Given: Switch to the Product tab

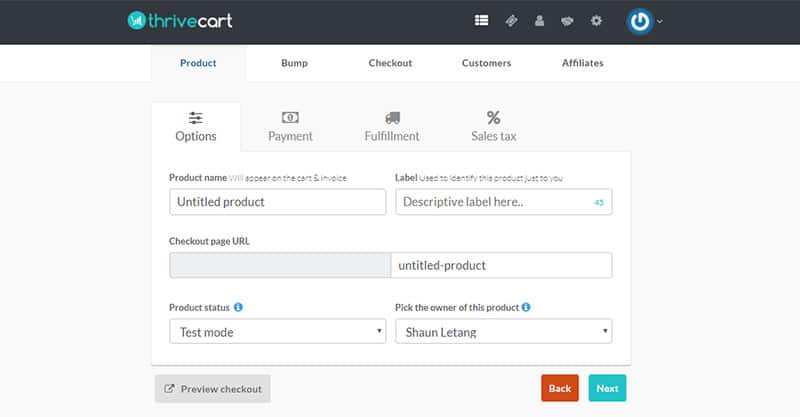Looking at the screenshot, I should (198, 63).
